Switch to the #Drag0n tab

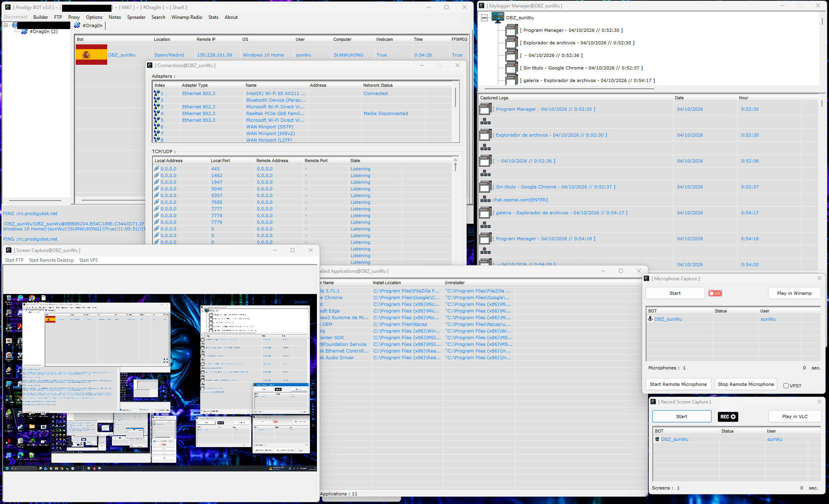[x=88, y=26]
